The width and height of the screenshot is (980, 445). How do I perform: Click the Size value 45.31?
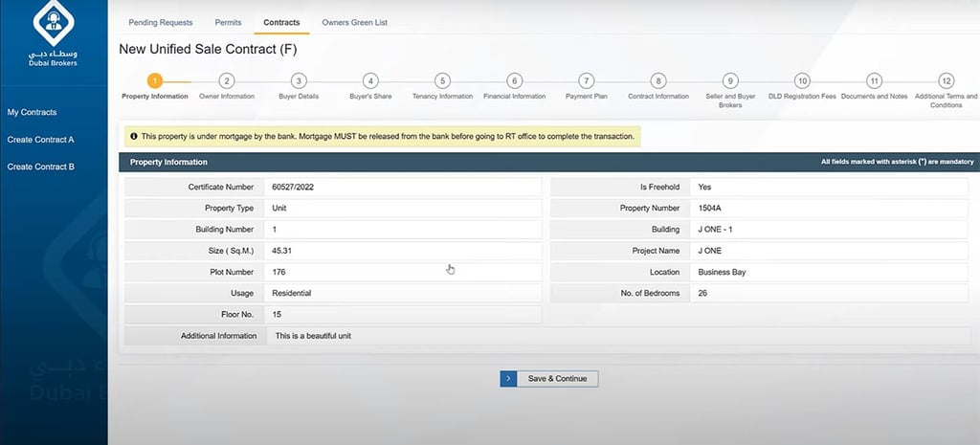(282, 251)
